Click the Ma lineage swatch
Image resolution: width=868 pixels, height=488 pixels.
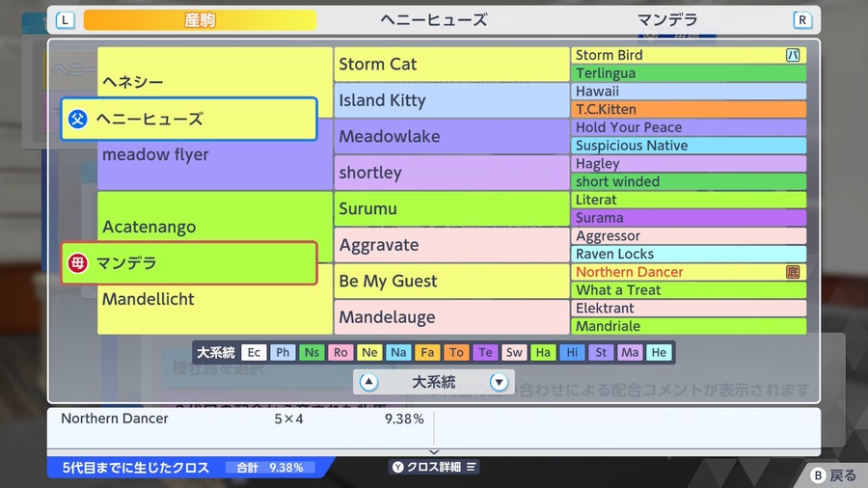tap(630, 352)
